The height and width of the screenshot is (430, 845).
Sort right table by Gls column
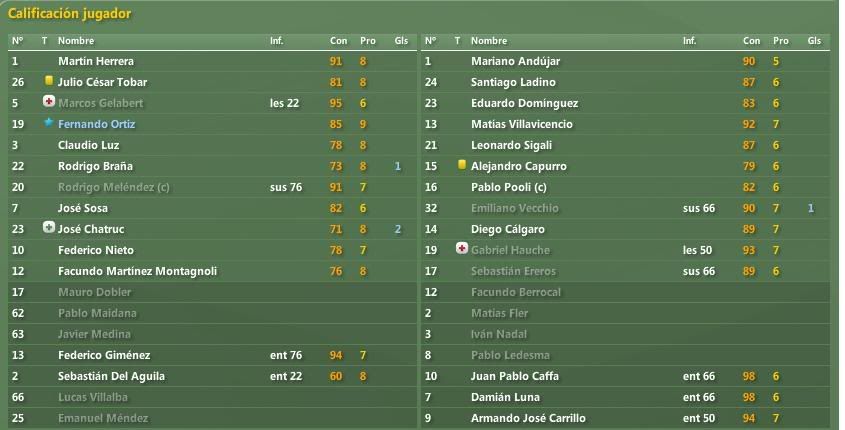point(814,40)
